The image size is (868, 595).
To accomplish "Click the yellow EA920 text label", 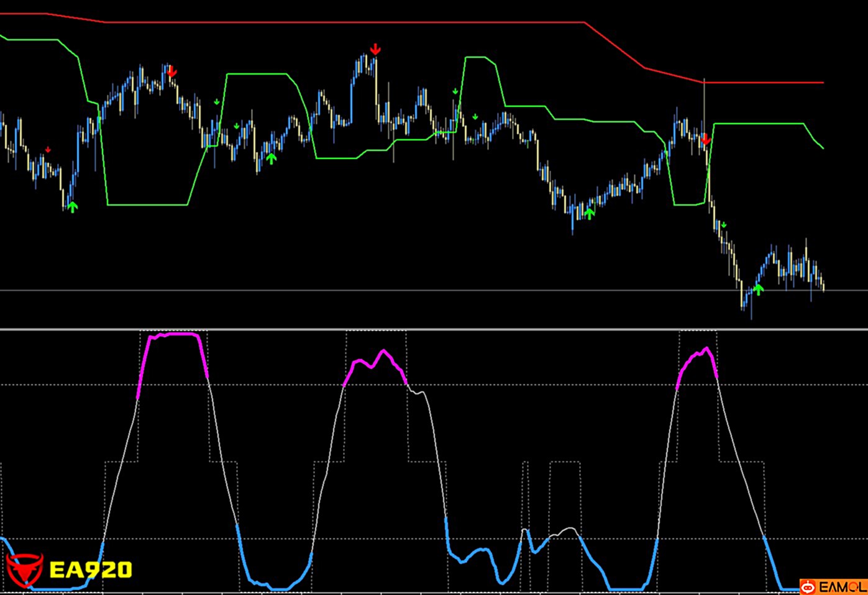I will point(90,570).
